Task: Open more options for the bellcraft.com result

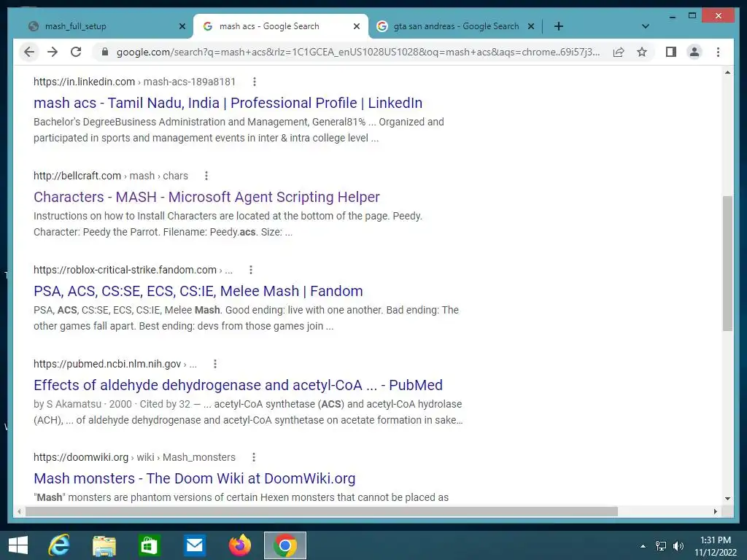Action: click(206, 176)
